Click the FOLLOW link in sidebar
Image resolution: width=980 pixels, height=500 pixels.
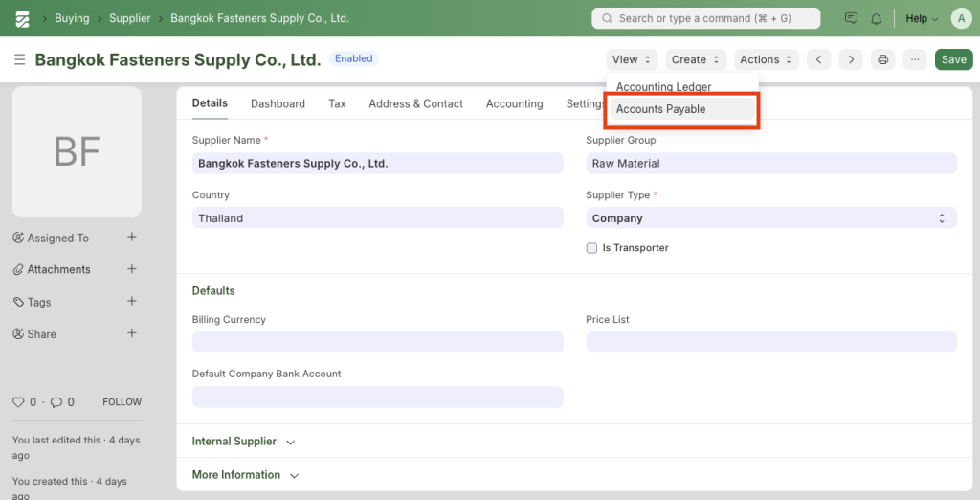[x=122, y=402]
